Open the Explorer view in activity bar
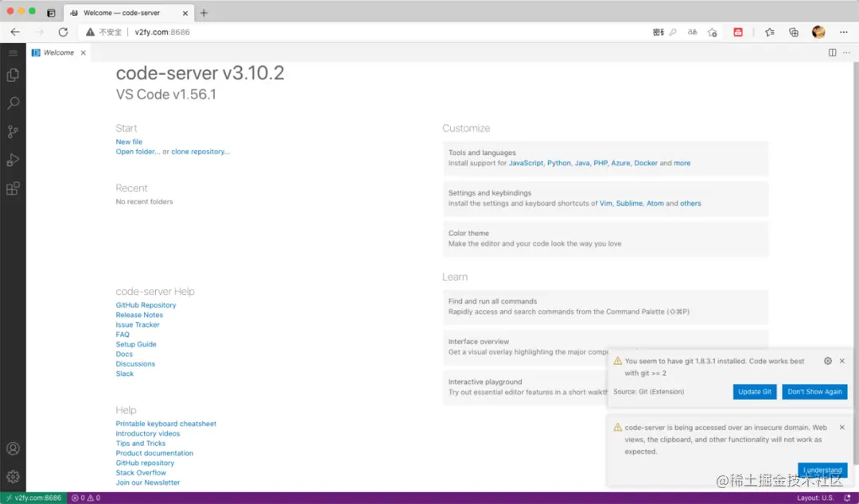Screen dimensions: 859x504 click(x=14, y=75)
